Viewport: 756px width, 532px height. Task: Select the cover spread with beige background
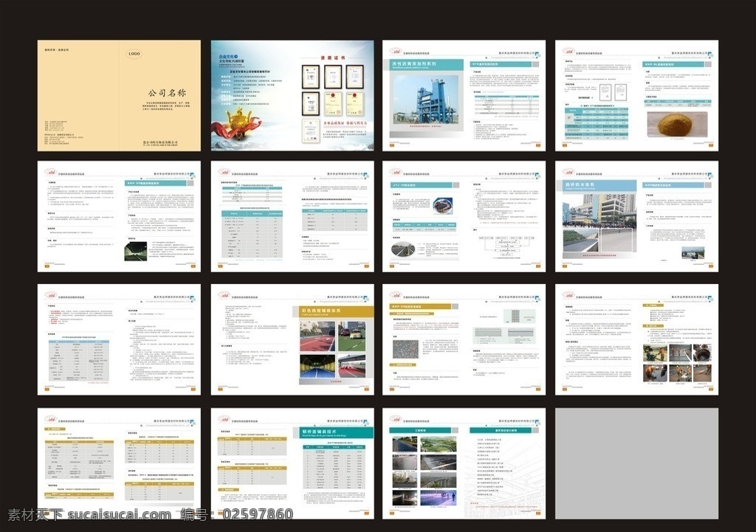click(119, 95)
